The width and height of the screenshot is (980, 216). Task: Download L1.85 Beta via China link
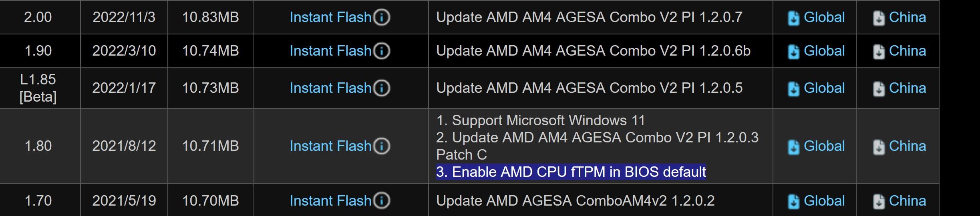click(907, 88)
